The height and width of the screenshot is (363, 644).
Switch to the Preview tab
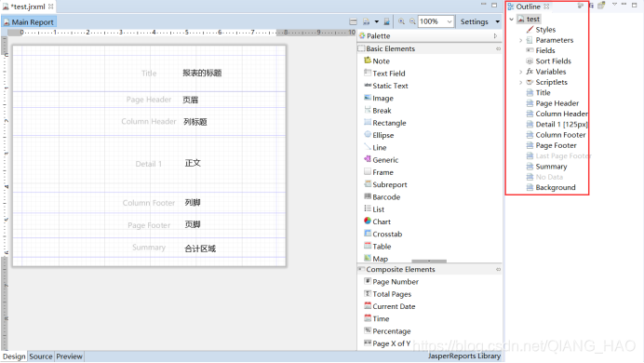pos(69,356)
